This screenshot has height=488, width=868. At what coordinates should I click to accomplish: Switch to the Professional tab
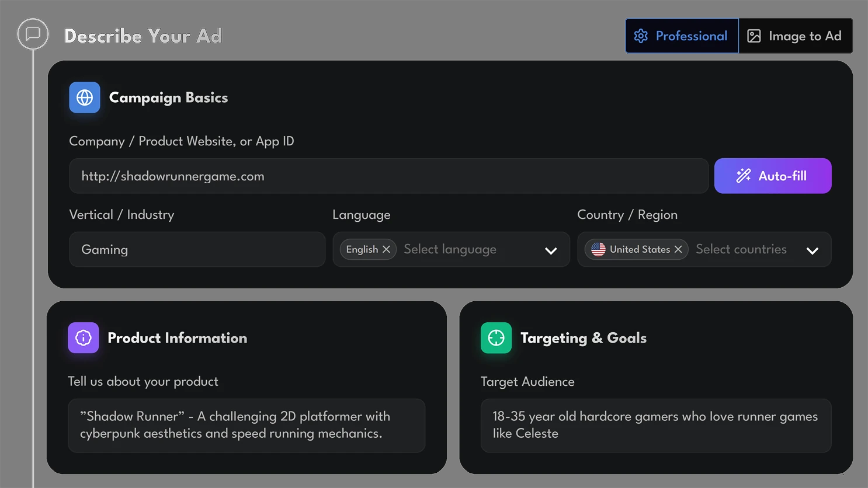(x=682, y=36)
